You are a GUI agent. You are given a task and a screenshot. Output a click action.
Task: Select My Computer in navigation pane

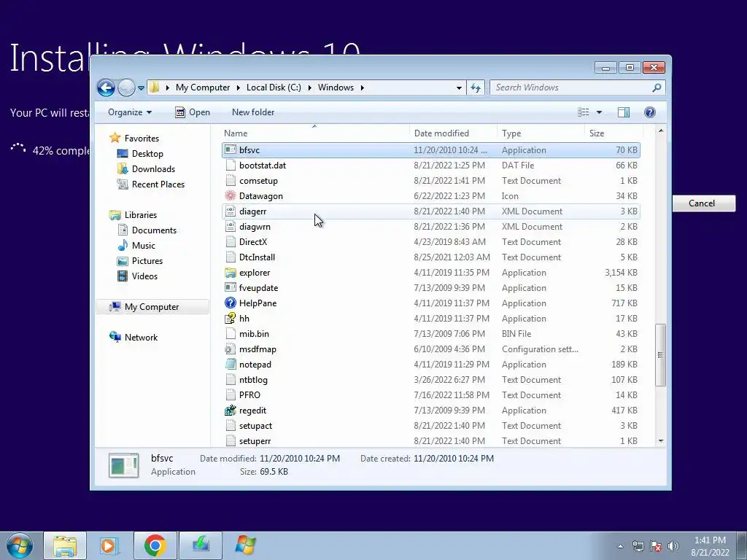pyautogui.click(x=152, y=307)
